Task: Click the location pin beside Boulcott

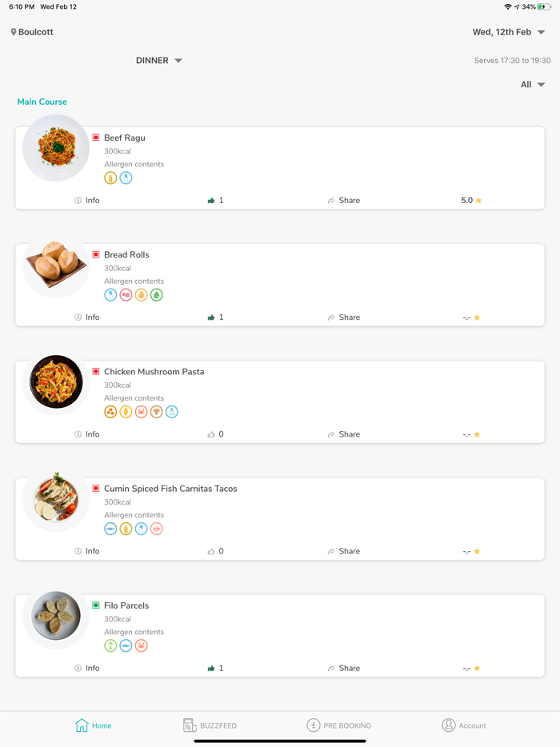Action: click(x=13, y=32)
